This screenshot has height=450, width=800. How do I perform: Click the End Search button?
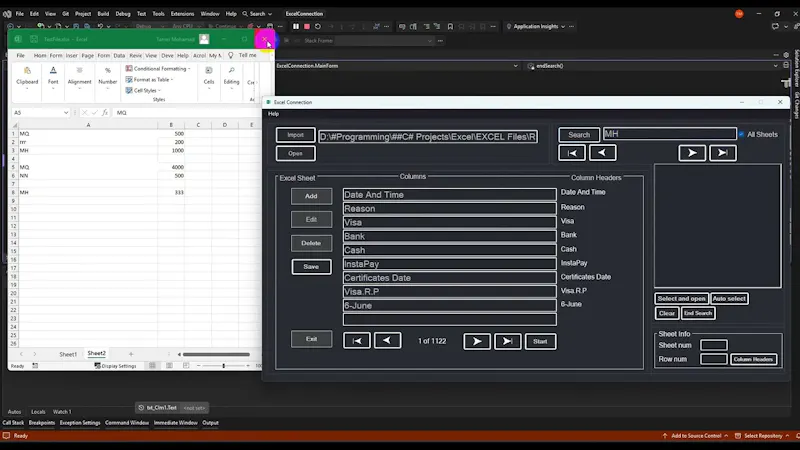698,313
